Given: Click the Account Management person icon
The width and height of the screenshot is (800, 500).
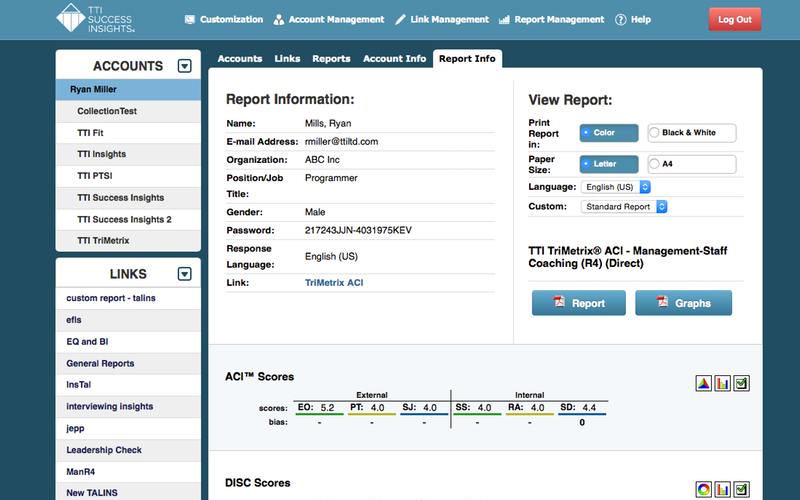Looking at the screenshot, I should (x=279, y=19).
